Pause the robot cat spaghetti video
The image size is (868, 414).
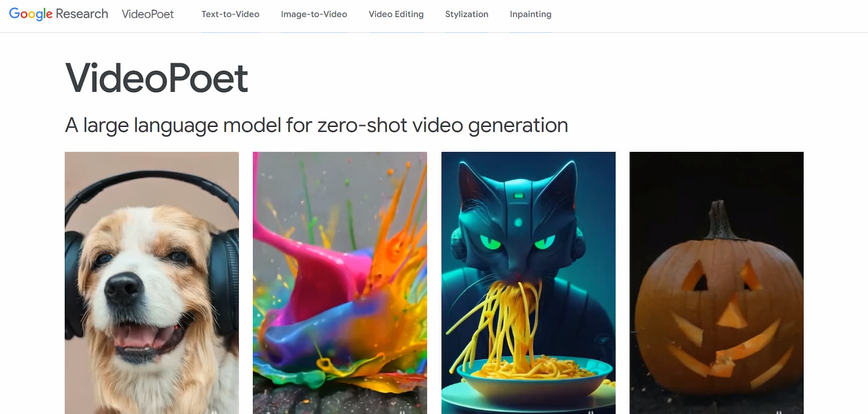coord(591,412)
